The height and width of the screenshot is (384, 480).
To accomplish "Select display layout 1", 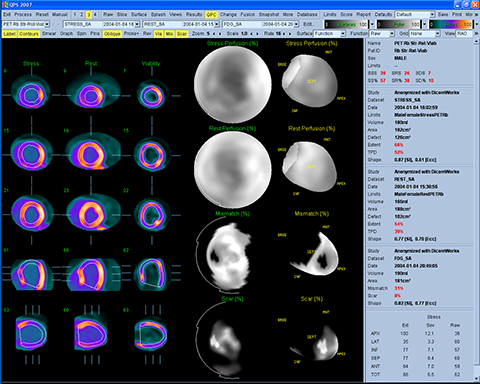I will tap(75, 15).
